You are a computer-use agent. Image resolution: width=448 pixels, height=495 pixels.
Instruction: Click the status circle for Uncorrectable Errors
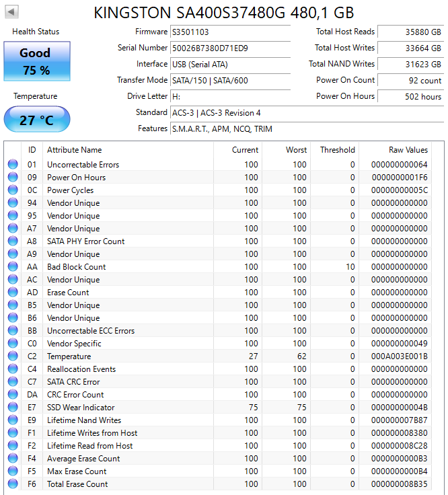[x=13, y=165]
